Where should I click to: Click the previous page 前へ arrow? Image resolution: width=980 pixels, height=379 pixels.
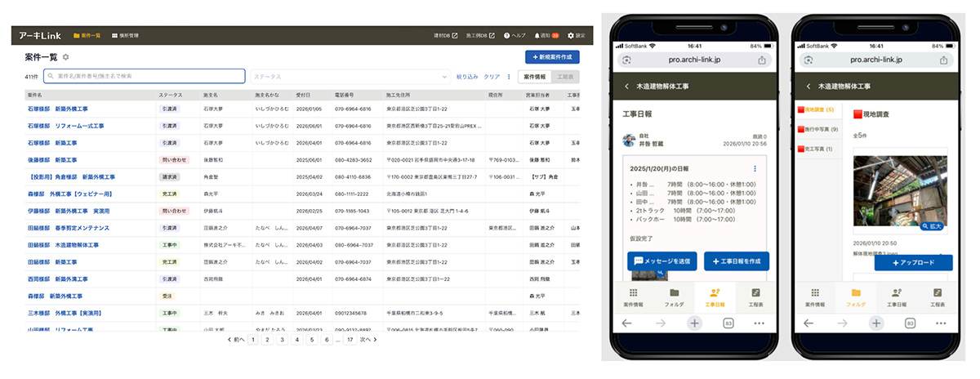[238, 339]
